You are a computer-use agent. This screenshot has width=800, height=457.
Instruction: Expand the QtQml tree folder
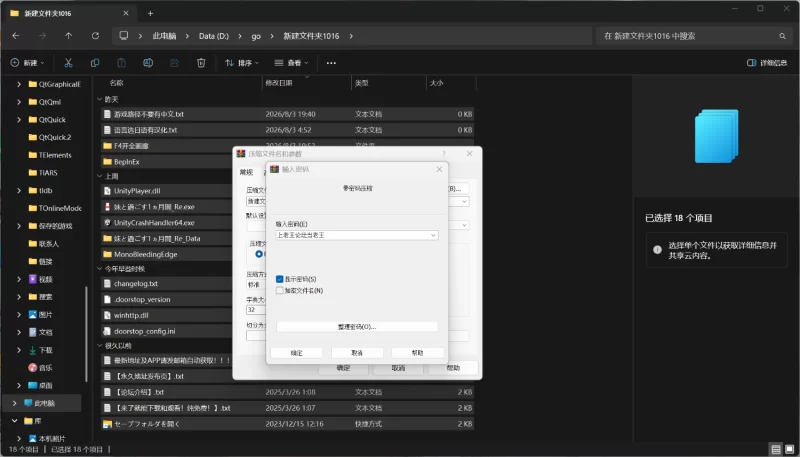[19, 102]
